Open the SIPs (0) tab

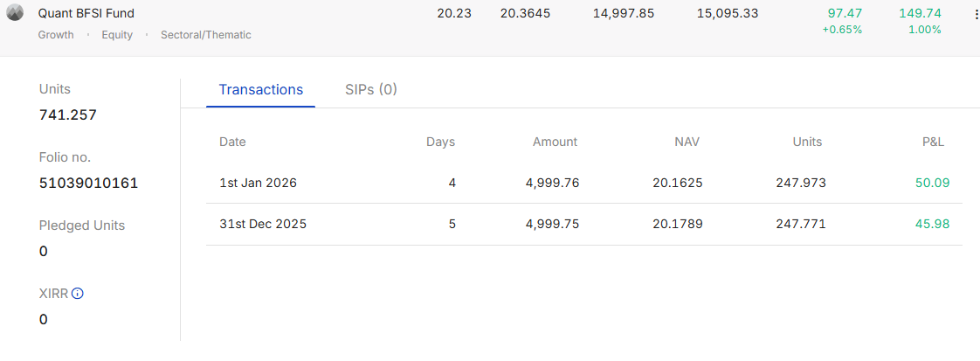(x=371, y=89)
